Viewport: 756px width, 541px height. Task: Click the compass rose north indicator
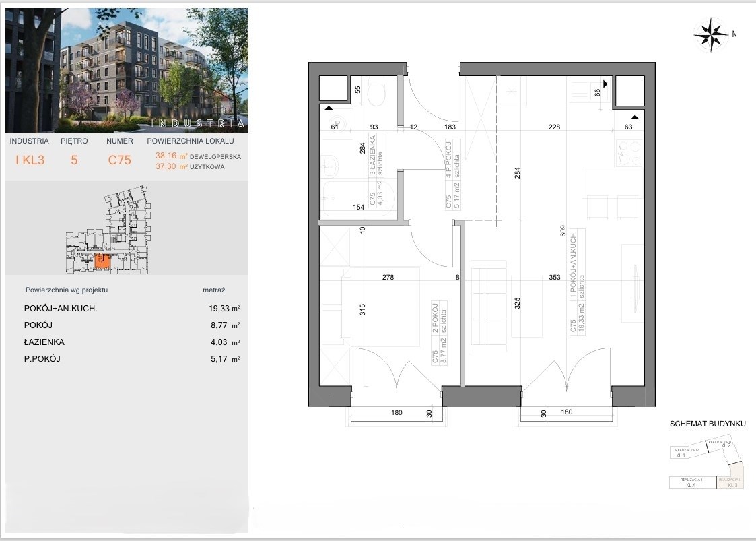tap(711, 34)
